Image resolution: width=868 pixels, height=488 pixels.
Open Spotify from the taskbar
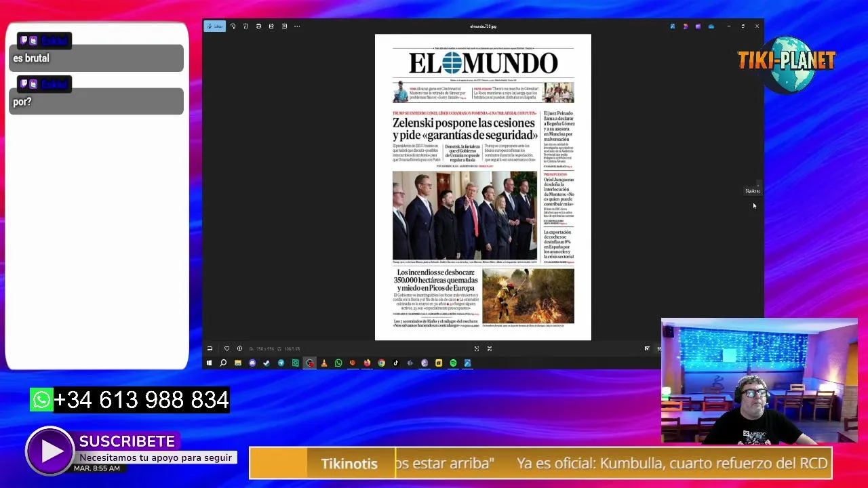pos(453,363)
